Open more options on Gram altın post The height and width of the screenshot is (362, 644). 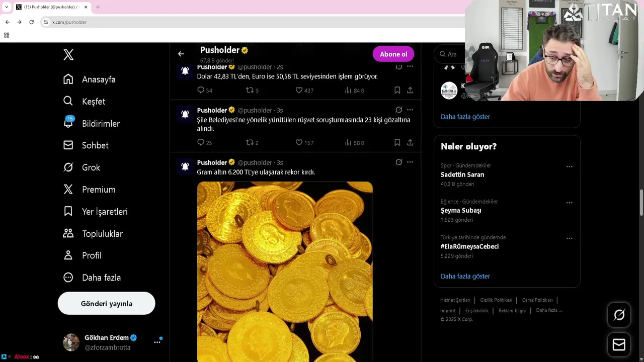point(410,162)
